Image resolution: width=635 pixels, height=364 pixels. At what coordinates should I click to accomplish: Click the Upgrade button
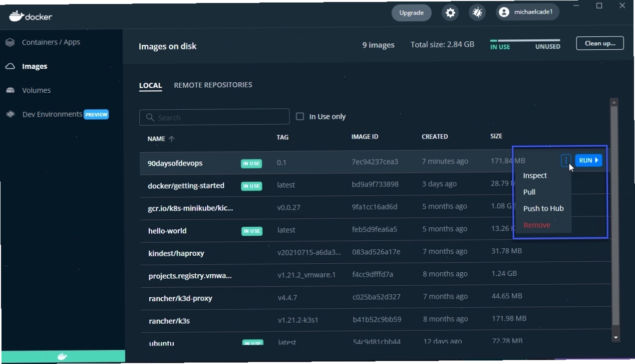pos(411,13)
